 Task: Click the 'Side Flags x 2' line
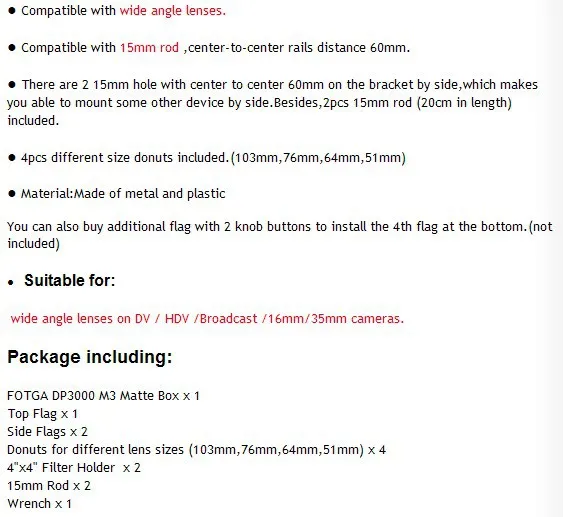tap(47, 432)
